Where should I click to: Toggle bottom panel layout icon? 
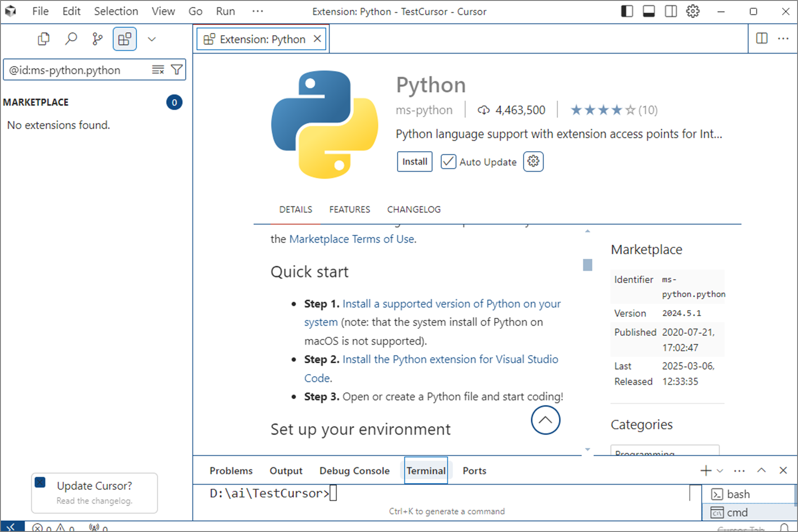pyautogui.click(x=648, y=11)
